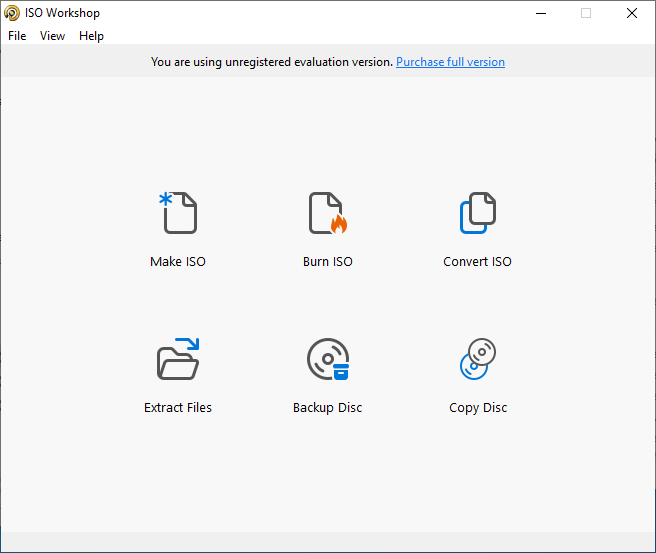Start the Extract Files folder icon
Image resolution: width=656 pixels, height=553 pixels.
point(178,359)
